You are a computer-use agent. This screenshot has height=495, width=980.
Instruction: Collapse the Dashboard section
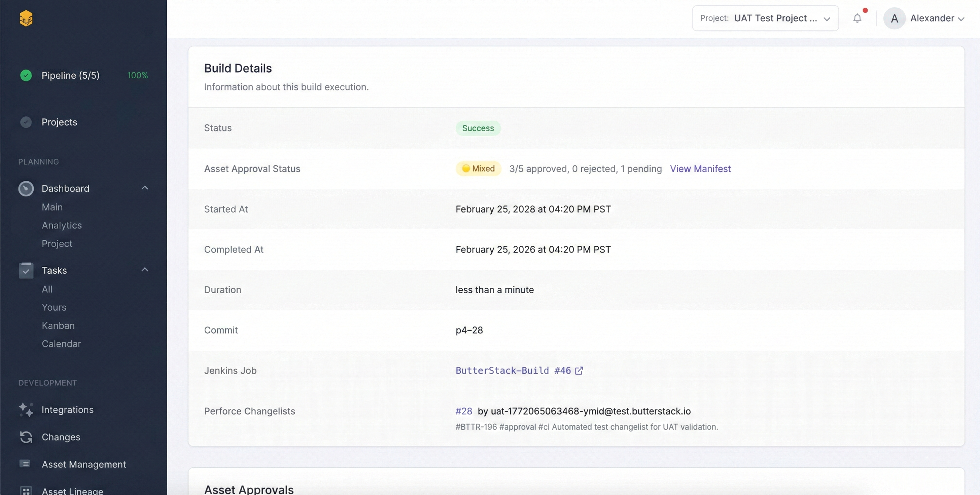(x=145, y=187)
